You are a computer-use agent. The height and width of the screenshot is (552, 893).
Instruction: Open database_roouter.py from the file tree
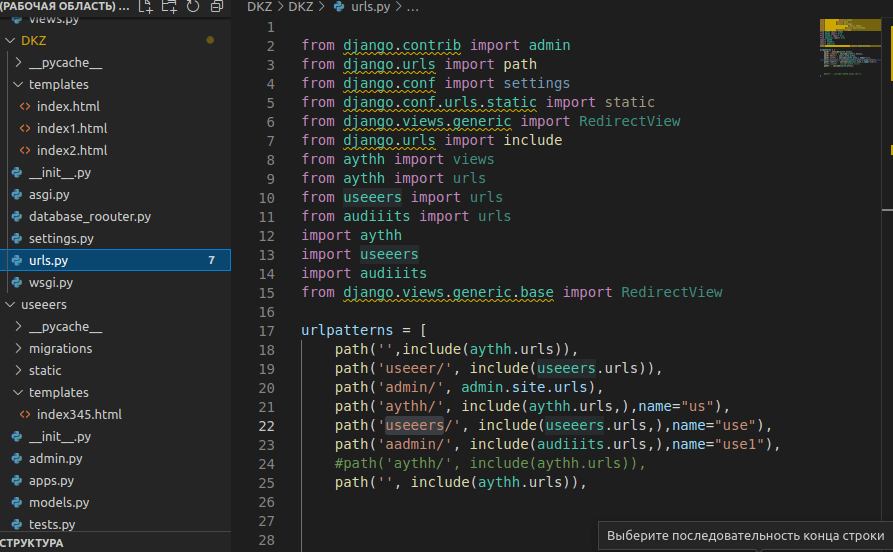[x=89, y=216]
